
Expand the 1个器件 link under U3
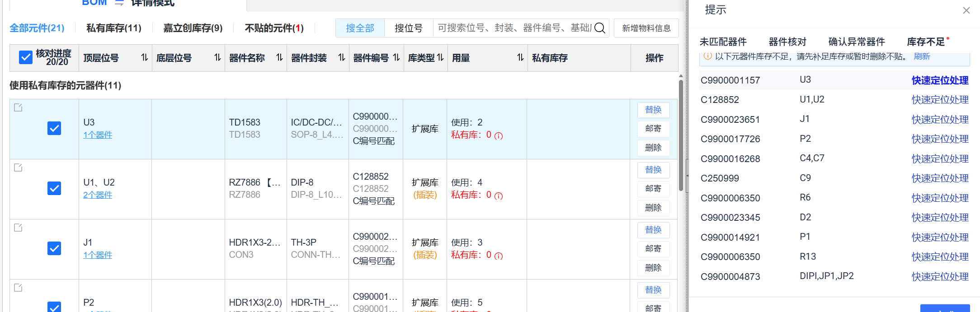click(x=98, y=135)
